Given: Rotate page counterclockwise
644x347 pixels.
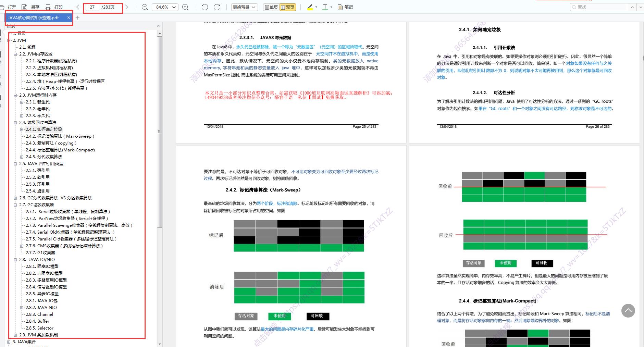Looking at the screenshot, I should point(205,7).
